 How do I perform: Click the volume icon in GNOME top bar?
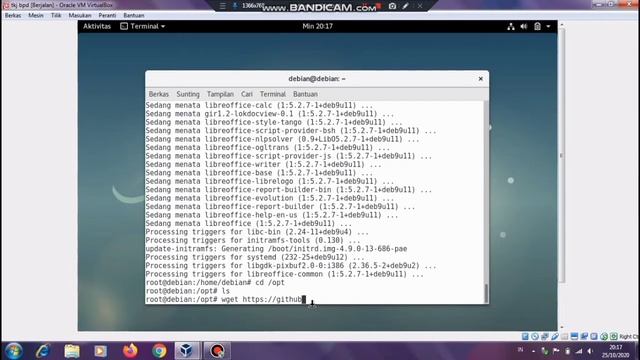pyautogui.click(x=524, y=27)
